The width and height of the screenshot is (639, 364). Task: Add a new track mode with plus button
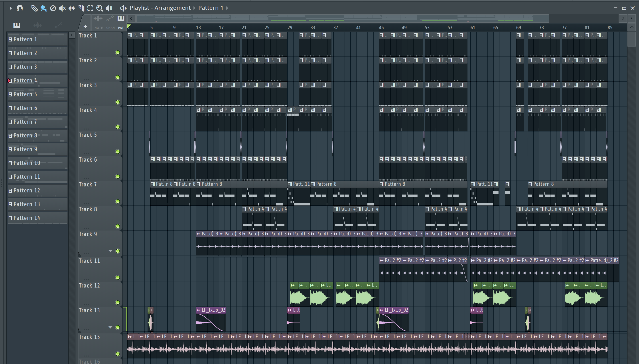85,26
